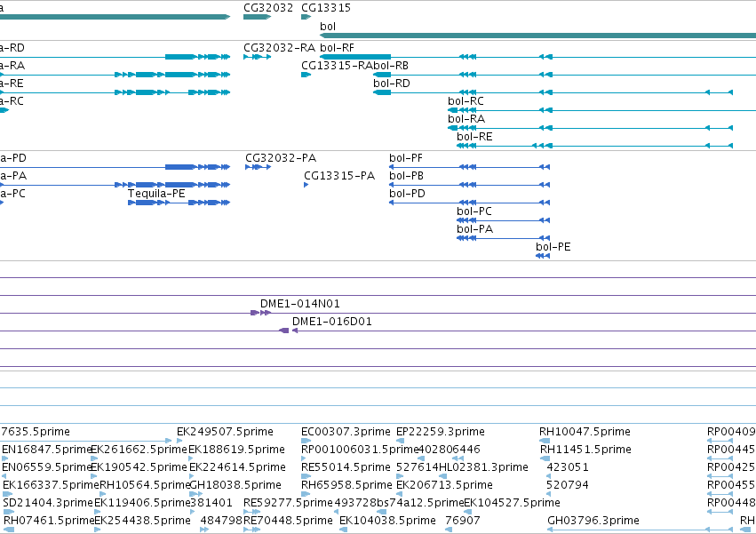Select the bol-PC protein label
This screenshot has width=756, height=534.
tap(474, 211)
